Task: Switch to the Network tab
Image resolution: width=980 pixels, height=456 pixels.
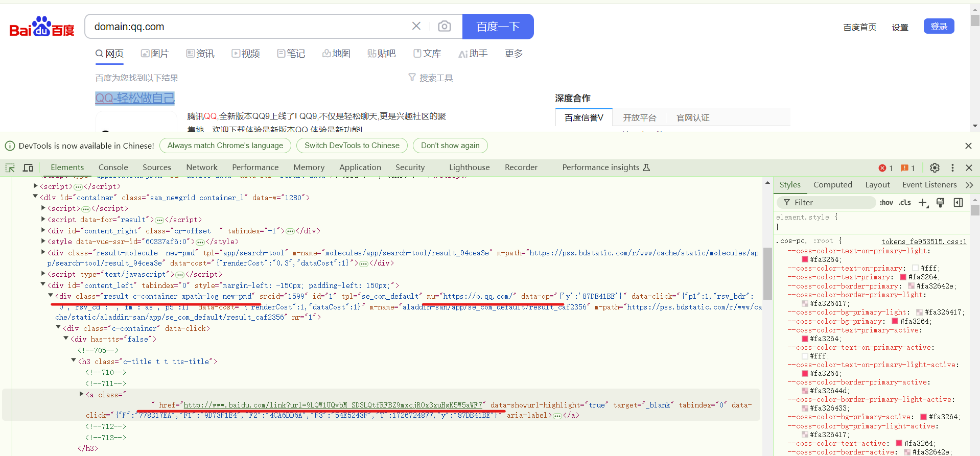Action: tap(202, 167)
